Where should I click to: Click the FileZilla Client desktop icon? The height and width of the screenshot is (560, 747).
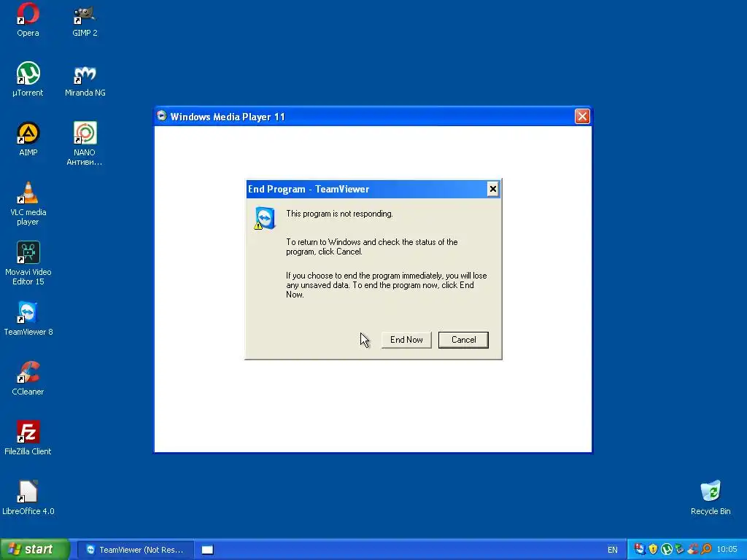point(28,438)
